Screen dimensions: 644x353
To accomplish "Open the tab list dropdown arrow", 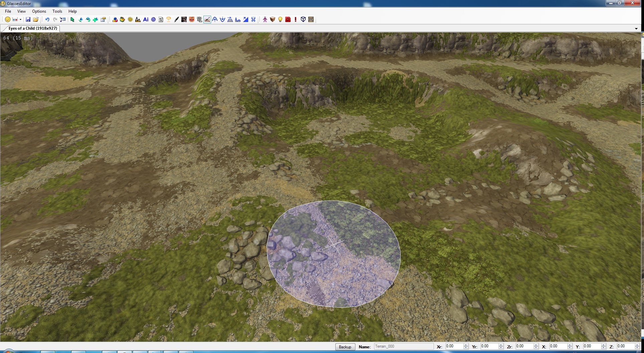I will pos(636,29).
